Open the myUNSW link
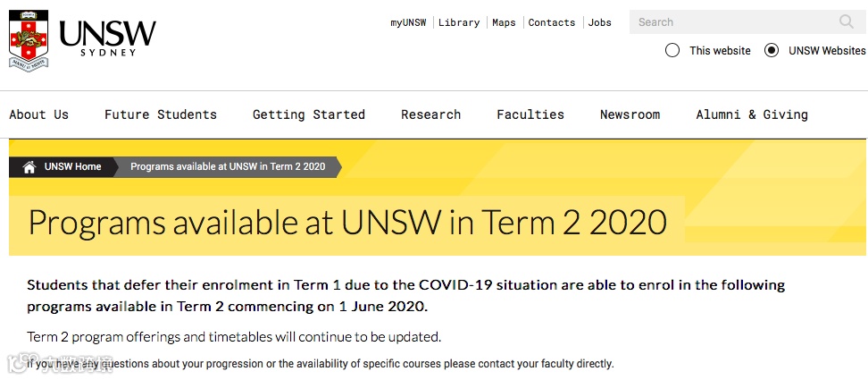Screen dimensions: 868x380 (408, 22)
